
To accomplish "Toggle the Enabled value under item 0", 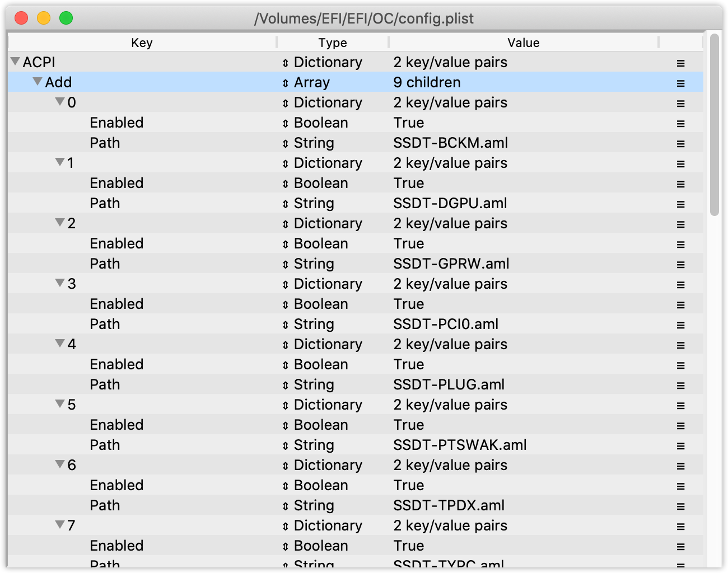I will point(409,123).
